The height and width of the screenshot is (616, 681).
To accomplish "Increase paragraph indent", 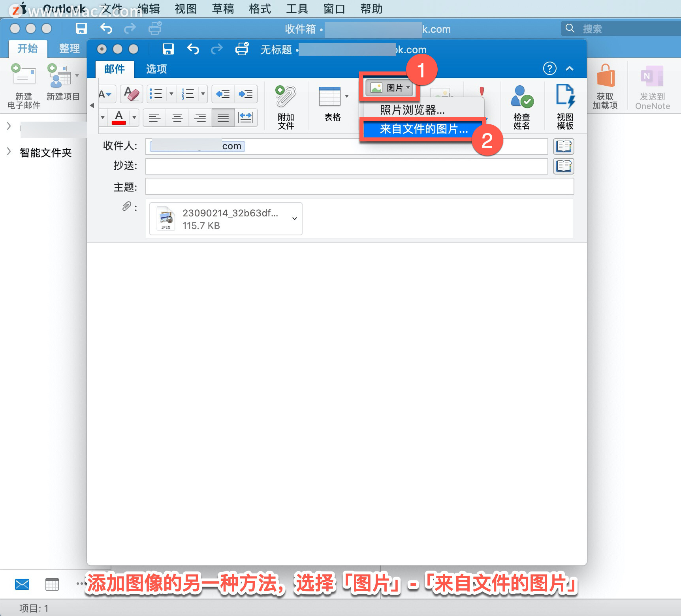I will [x=246, y=94].
